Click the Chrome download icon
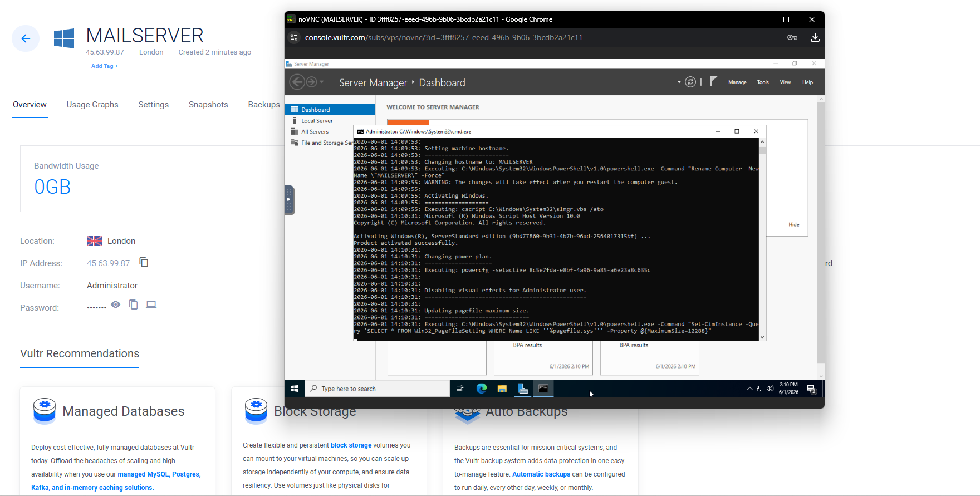 coord(815,37)
